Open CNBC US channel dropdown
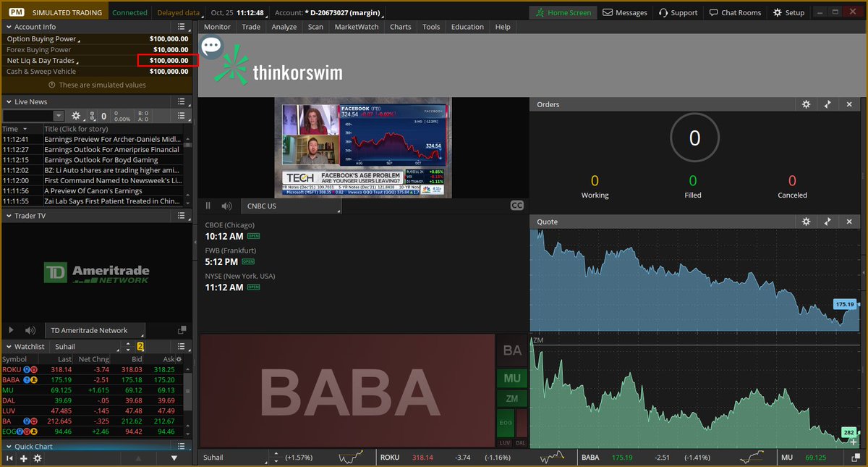The height and width of the screenshot is (467, 868). coord(291,206)
